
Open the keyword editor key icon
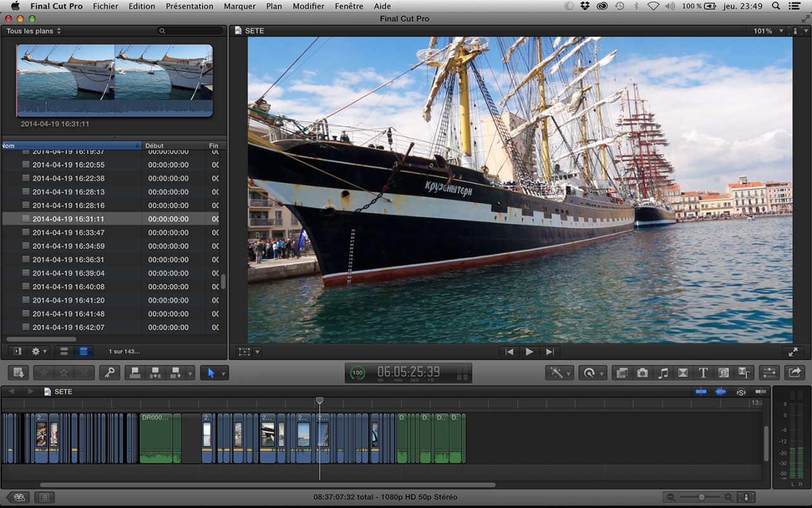click(110, 373)
